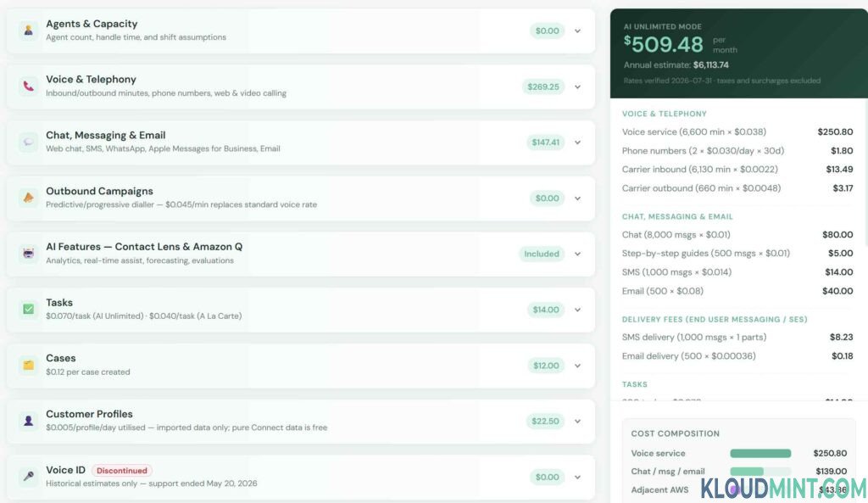Click the AI Features robot icon
This screenshot has height=503, width=868.
tap(28, 253)
